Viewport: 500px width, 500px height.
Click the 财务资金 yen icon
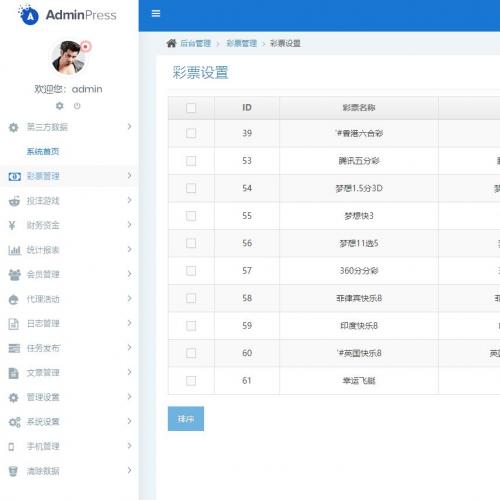coord(12,225)
